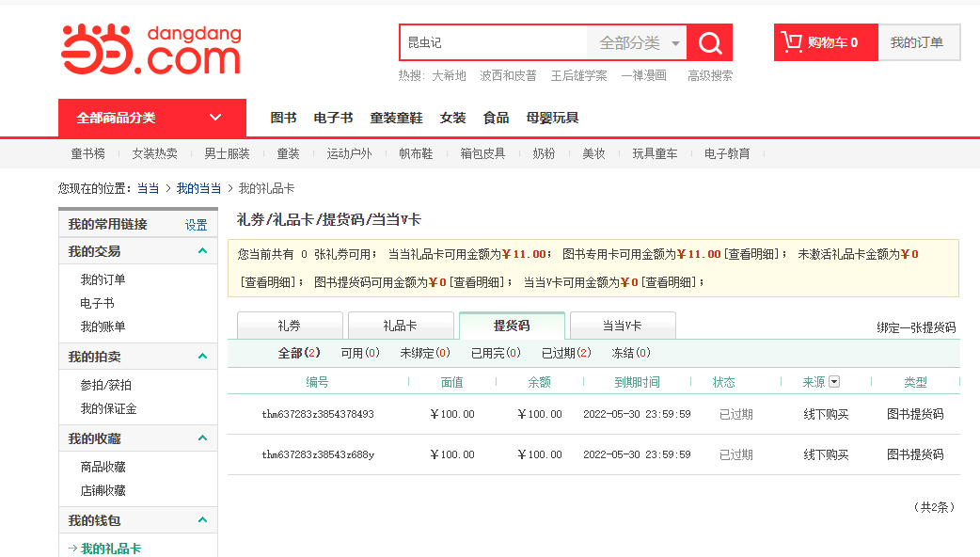
Task: Go to 电子书 category
Action: (333, 118)
